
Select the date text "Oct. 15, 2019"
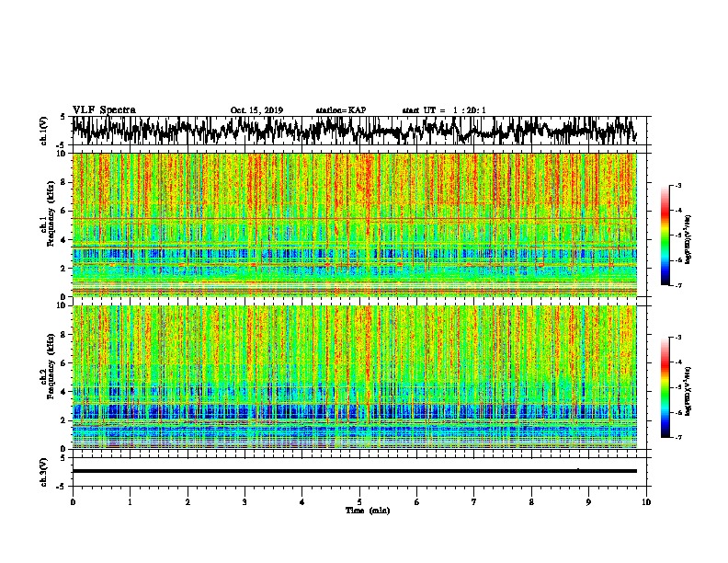(256, 110)
